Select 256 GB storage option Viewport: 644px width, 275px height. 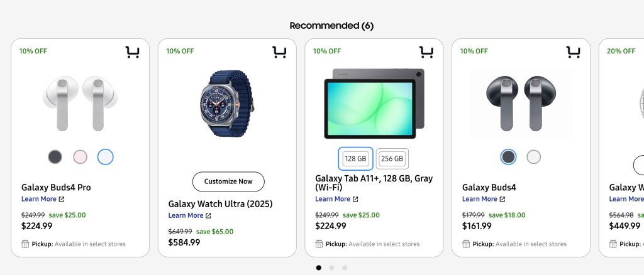[x=392, y=159]
